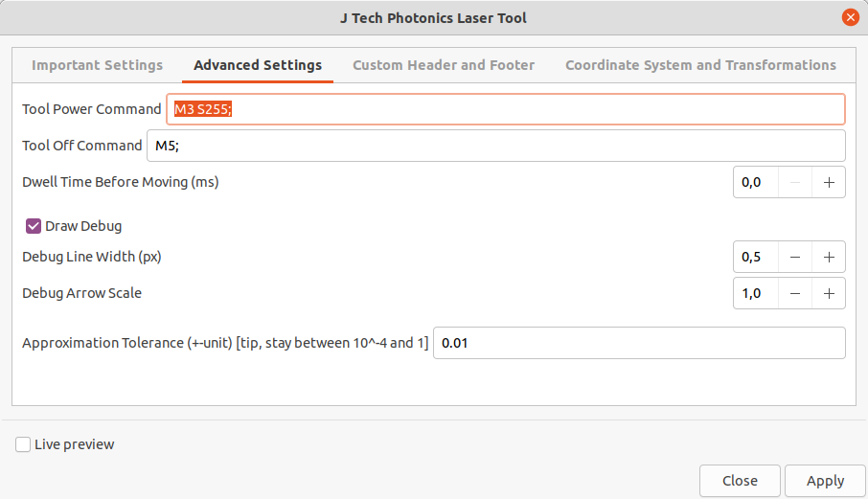
Task: Close the dialog with red X icon
Action: point(851,17)
